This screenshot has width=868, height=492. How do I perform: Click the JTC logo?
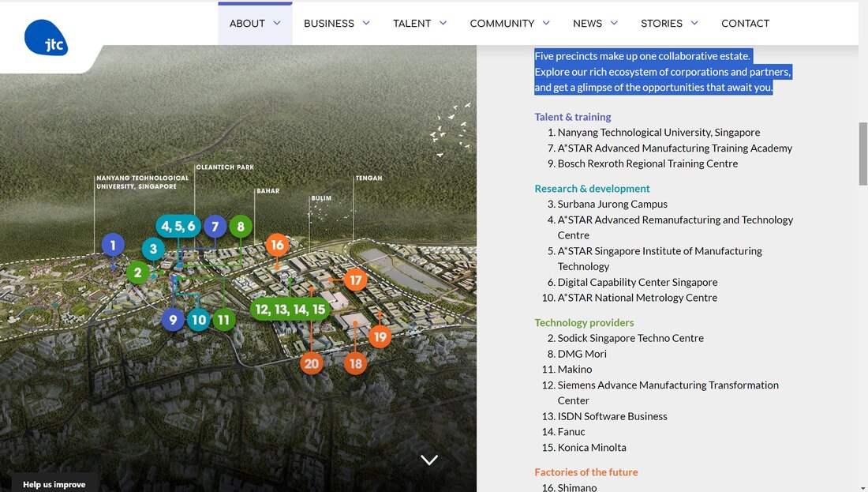[46, 38]
